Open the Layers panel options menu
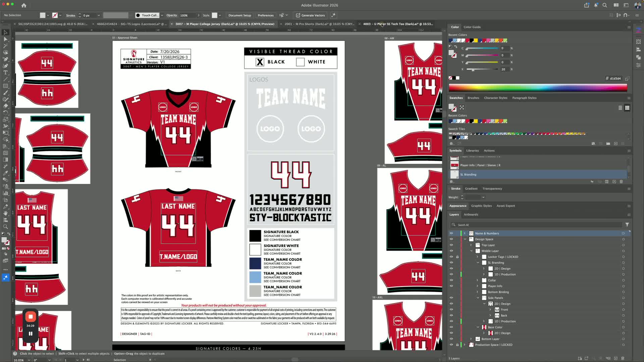The image size is (644, 362). pyautogui.click(x=629, y=215)
